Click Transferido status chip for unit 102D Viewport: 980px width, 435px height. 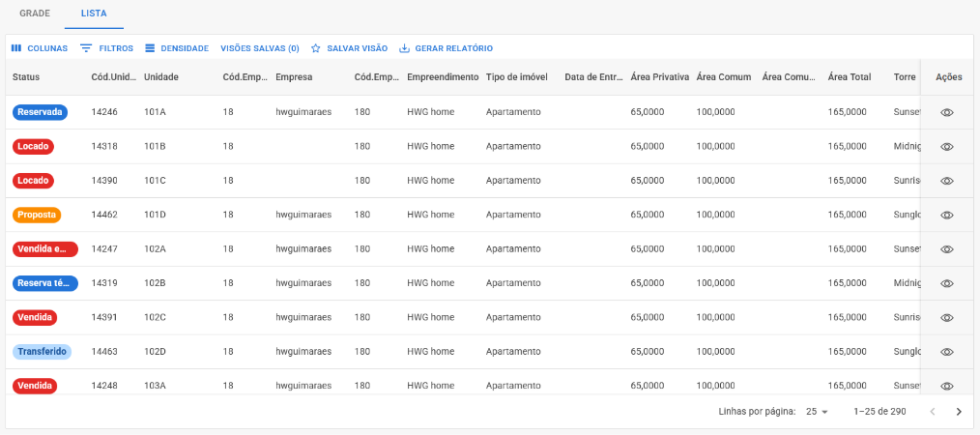click(42, 352)
